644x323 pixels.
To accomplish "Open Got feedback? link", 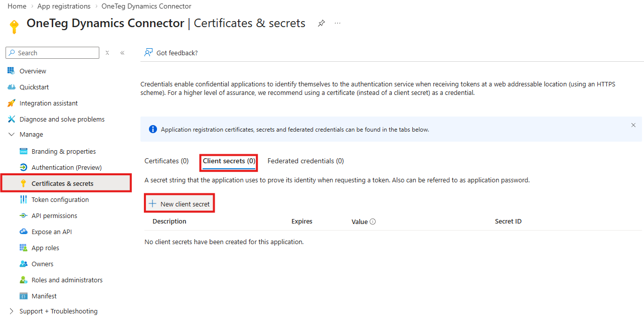I will 177,53.
